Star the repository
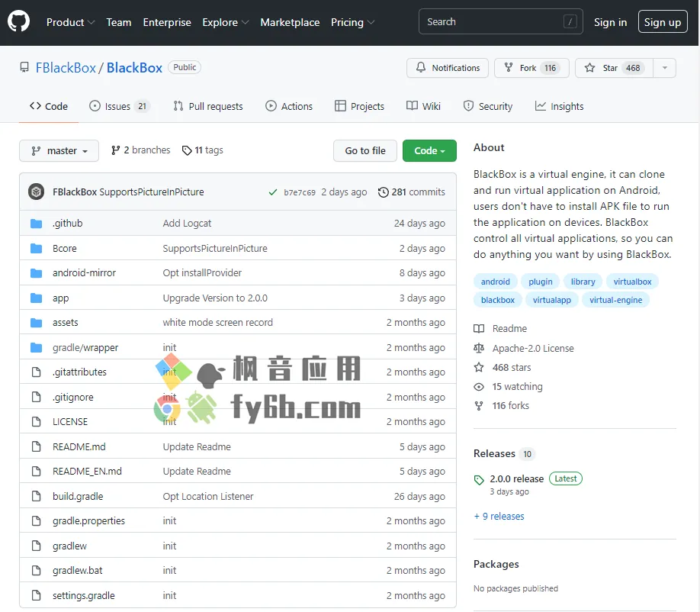This screenshot has height=612, width=700. tap(615, 68)
